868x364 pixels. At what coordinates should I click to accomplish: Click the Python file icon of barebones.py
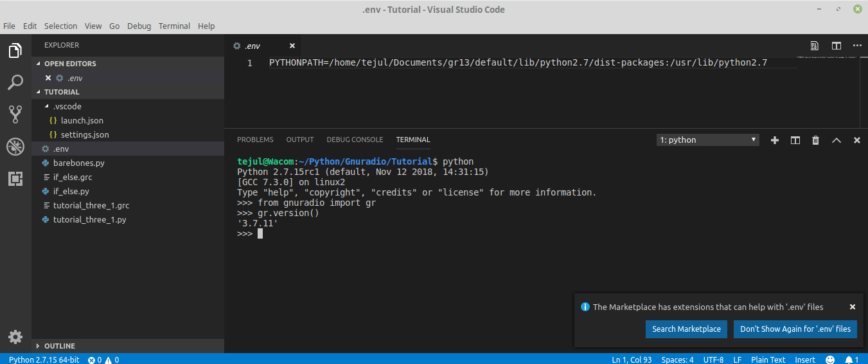(x=46, y=163)
